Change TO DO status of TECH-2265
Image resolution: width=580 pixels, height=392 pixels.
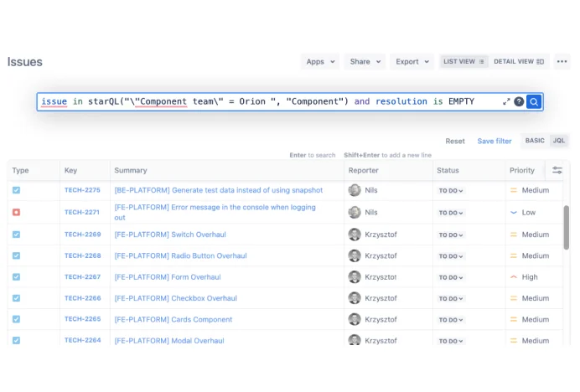click(x=451, y=319)
